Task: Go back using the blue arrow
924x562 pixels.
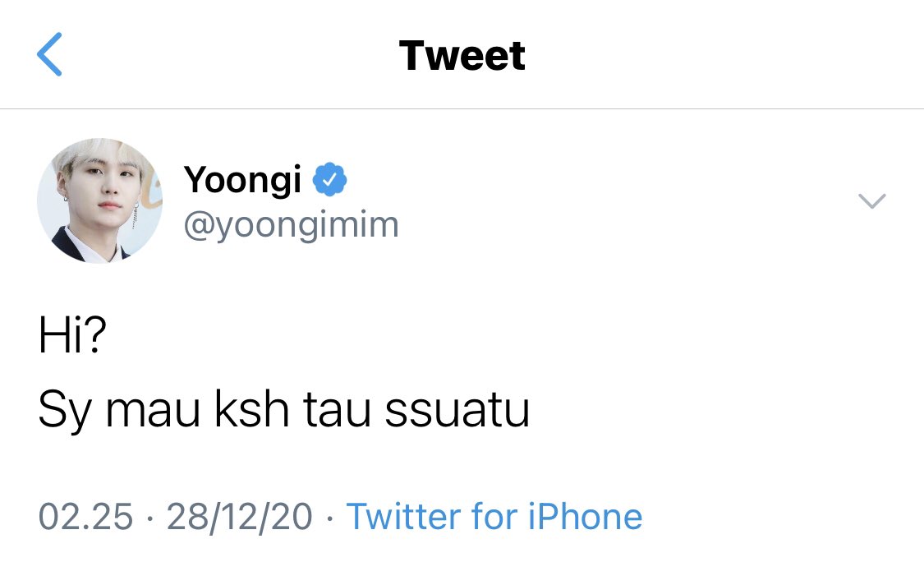Action: tap(49, 54)
